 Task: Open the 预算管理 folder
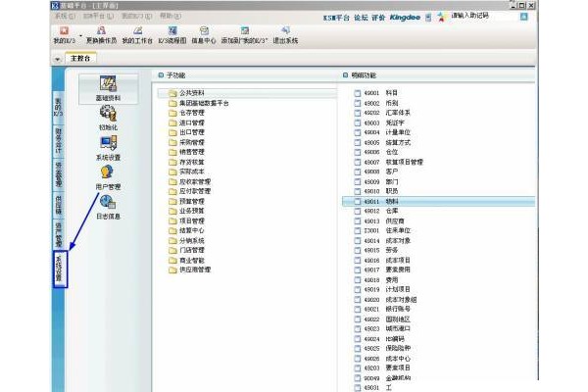pos(186,201)
